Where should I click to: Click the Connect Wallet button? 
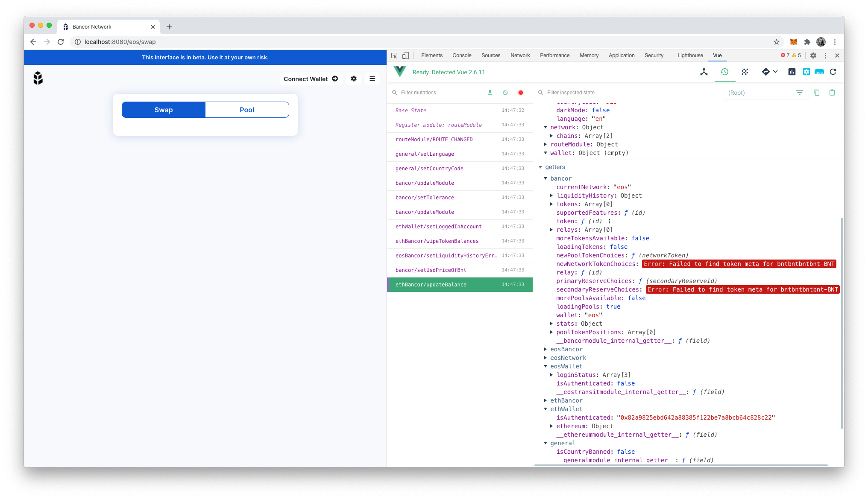pos(311,79)
